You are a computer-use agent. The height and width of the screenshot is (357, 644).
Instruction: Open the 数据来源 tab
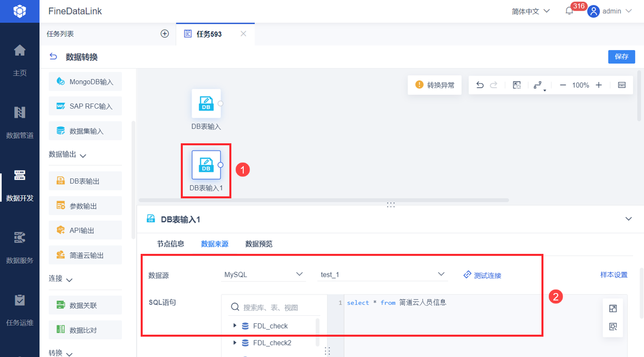(215, 243)
